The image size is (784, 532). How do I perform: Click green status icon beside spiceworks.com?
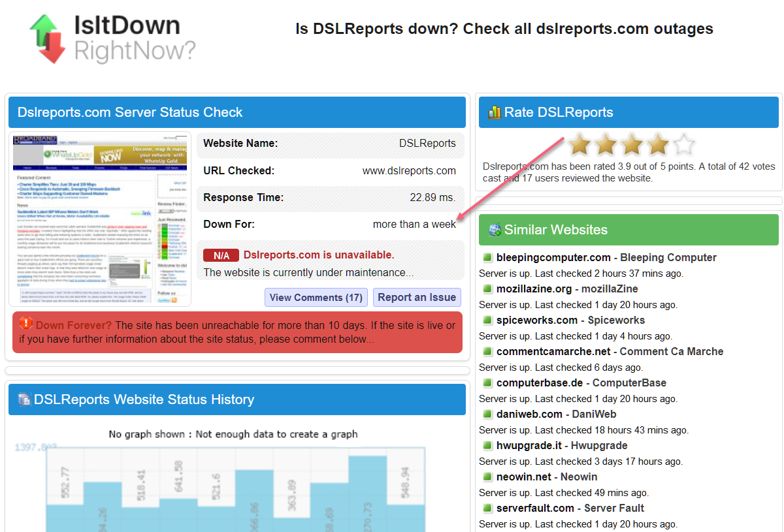coord(487,320)
